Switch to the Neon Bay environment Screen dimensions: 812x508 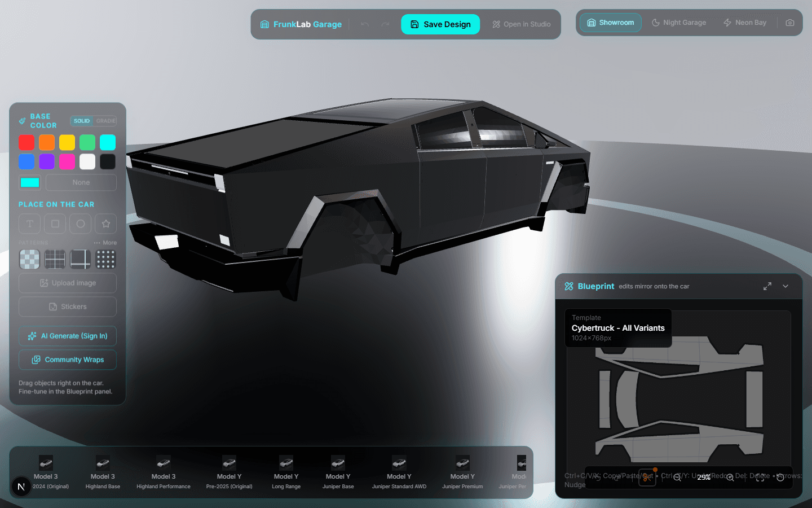tap(745, 23)
